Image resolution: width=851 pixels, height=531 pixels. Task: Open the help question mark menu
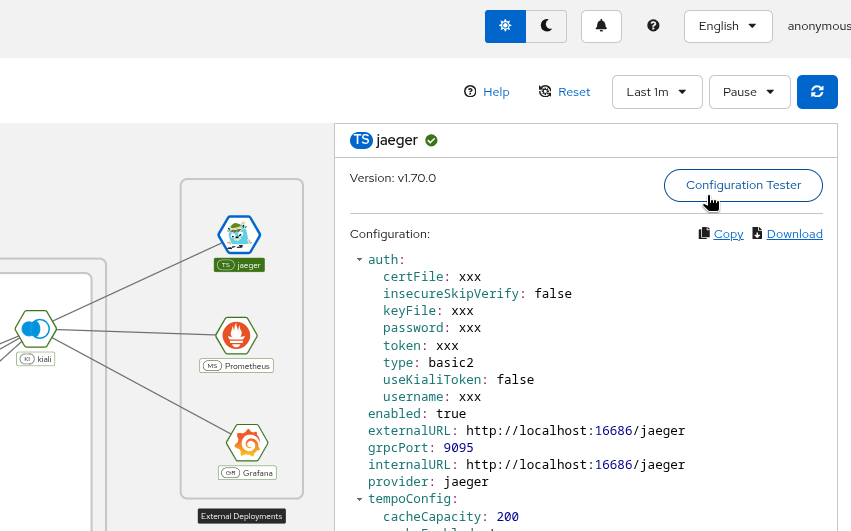(x=653, y=26)
